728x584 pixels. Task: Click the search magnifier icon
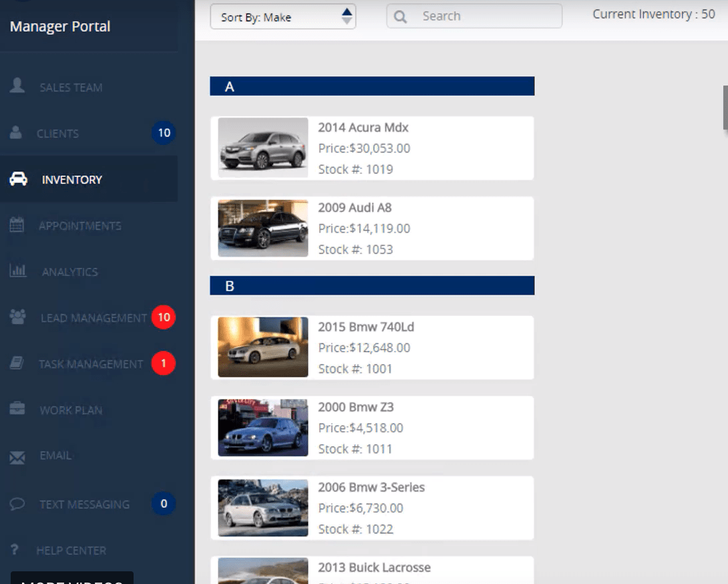tap(399, 15)
